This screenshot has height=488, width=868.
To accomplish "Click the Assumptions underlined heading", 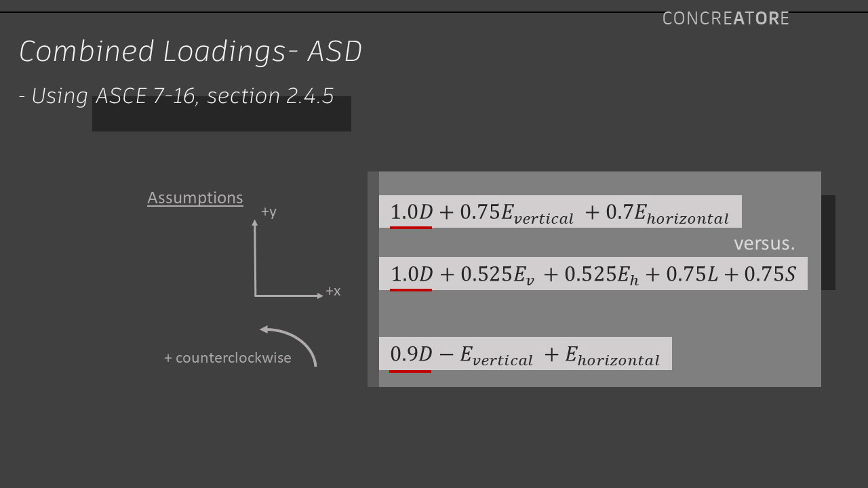I will [x=195, y=198].
